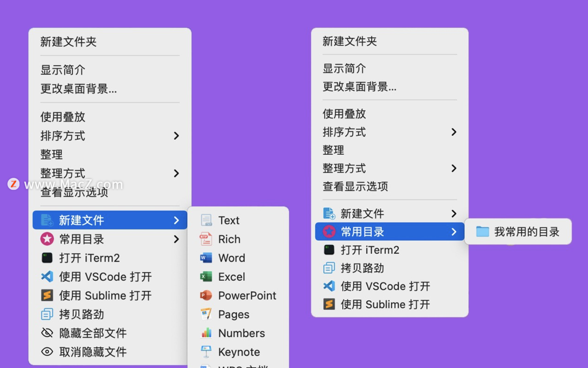Click the Text document icon in submenu
The width and height of the screenshot is (588, 368).
[x=206, y=220]
